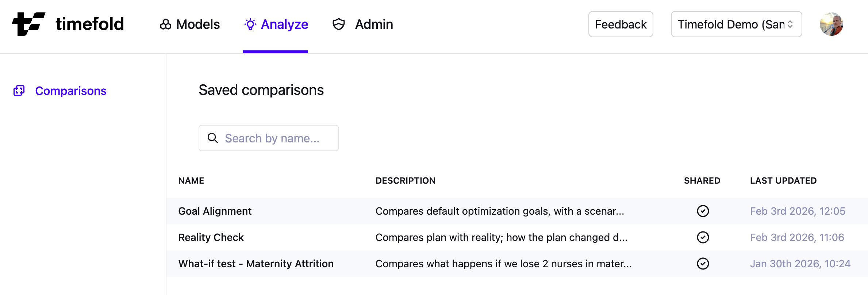The image size is (868, 295).
Task: Open the Timefold Demo tenant dropdown
Action: (736, 24)
